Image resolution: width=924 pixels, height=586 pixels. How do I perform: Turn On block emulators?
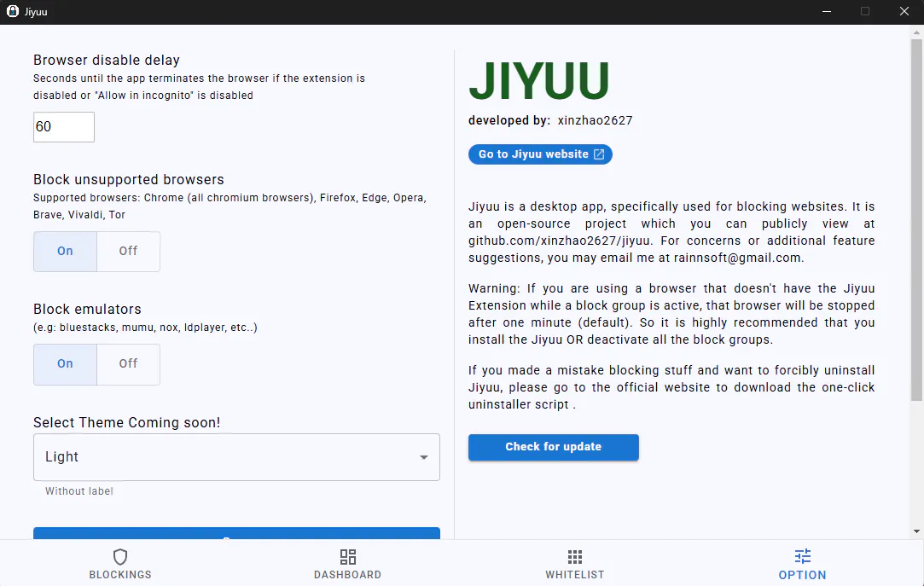tap(65, 364)
